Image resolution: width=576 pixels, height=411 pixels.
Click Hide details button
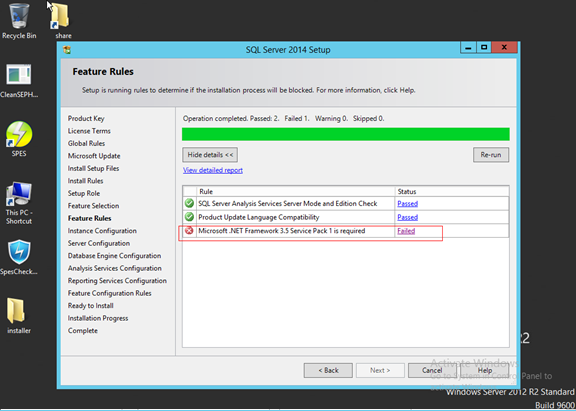[x=210, y=155]
